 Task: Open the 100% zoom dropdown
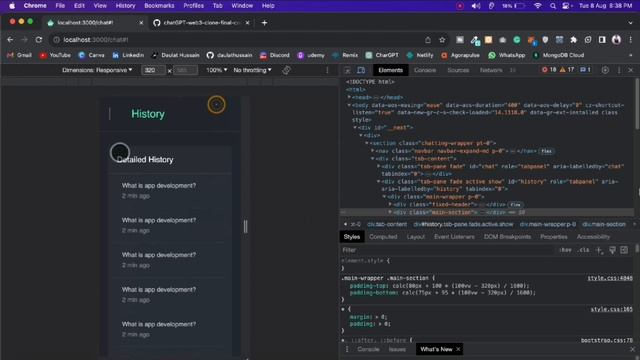pos(216,70)
